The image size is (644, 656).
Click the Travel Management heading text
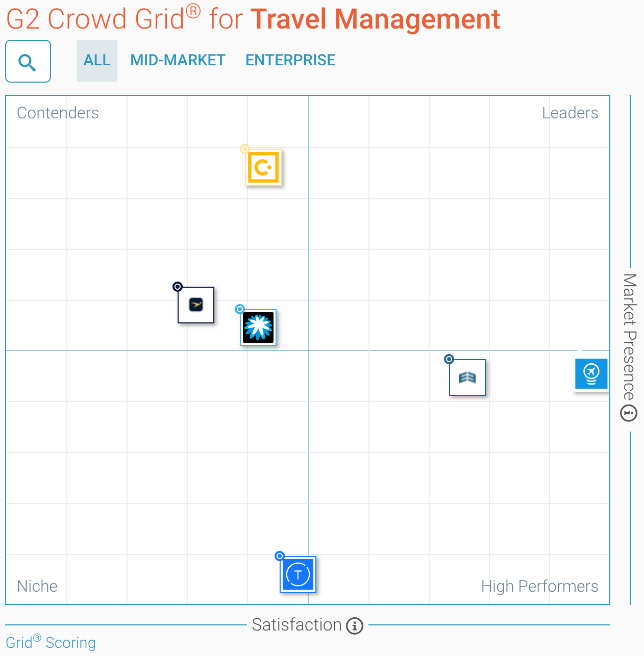(376, 19)
